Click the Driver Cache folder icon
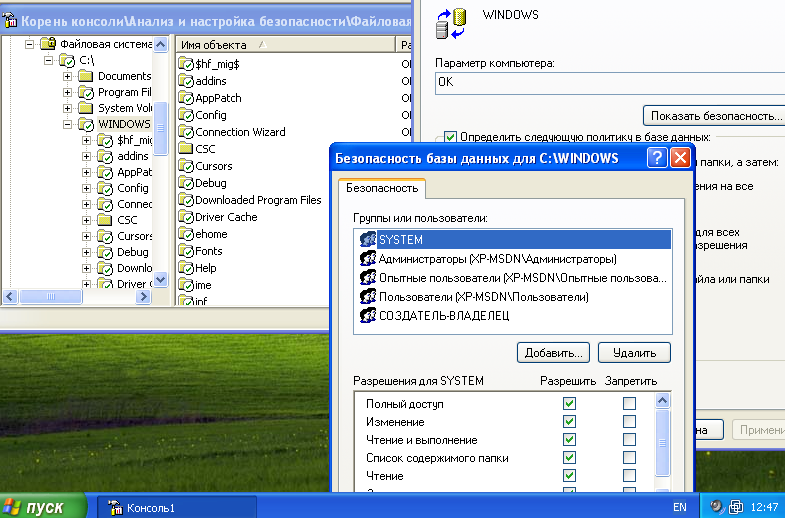 [186, 217]
